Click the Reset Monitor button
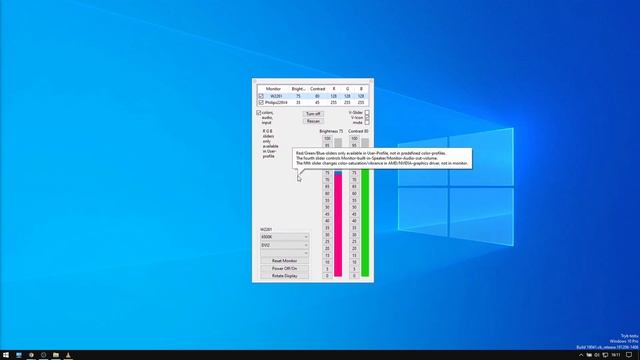 [284, 261]
